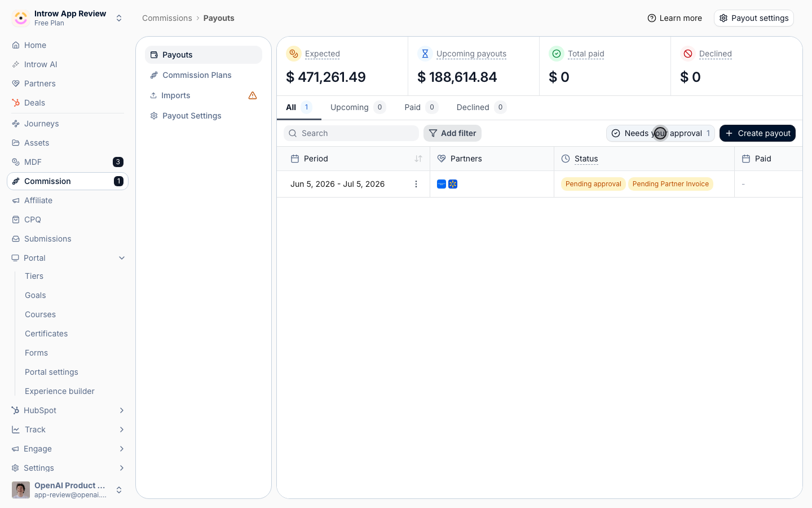Click the Add filter button

coord(452,133)
